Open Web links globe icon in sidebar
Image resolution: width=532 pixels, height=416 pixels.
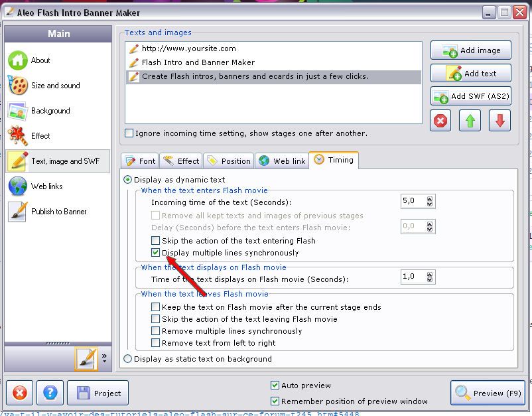pos(18,186)
